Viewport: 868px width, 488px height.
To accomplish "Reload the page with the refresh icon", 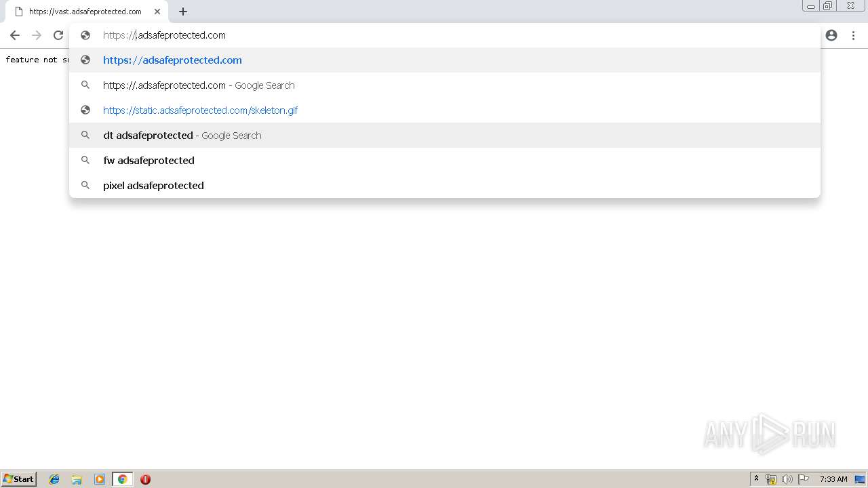I will 58,35.
